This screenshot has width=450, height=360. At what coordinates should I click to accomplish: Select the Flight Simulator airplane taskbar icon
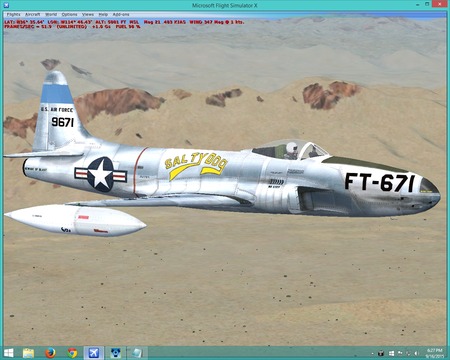click(94, 353)
